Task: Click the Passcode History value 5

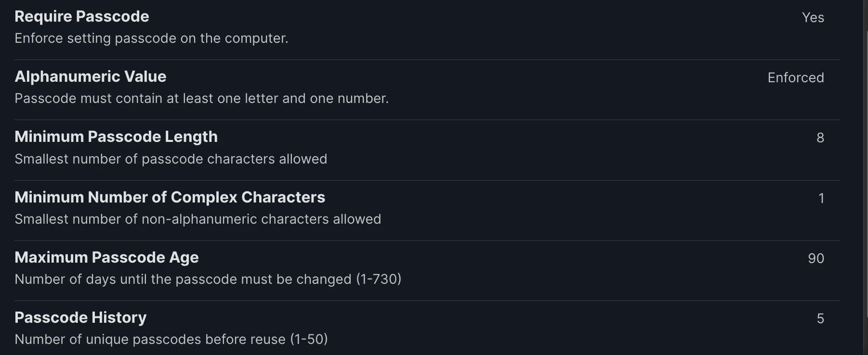Action: tap(820, 318)
